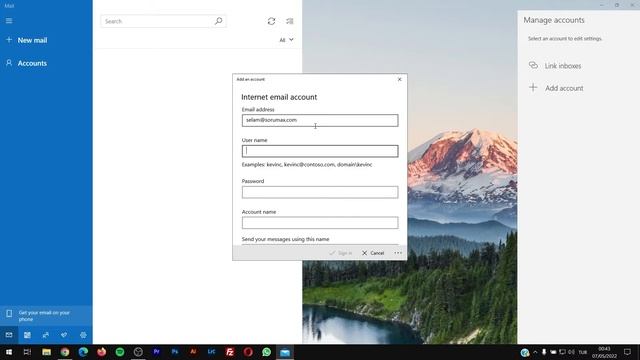The image size is (640, 360).
Task: Click the disabled Sign in button
Action: coord(341,253)
